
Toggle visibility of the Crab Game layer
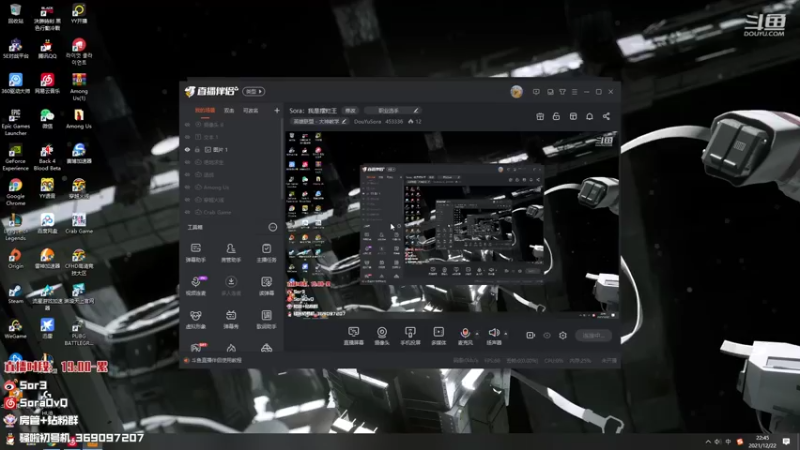187,212
